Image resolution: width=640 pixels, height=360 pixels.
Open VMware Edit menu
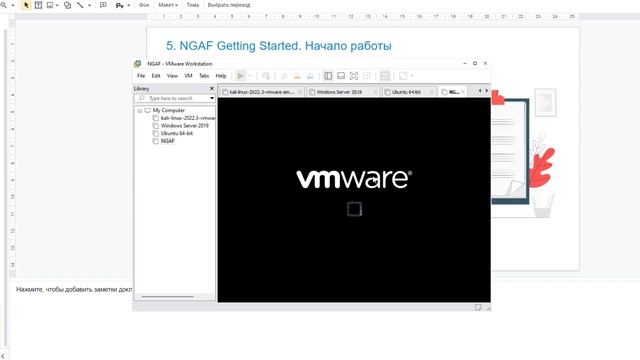[x=156, y=76]
